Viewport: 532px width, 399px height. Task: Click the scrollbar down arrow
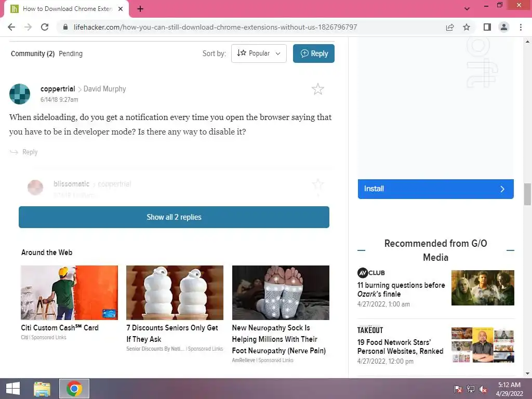527,374
